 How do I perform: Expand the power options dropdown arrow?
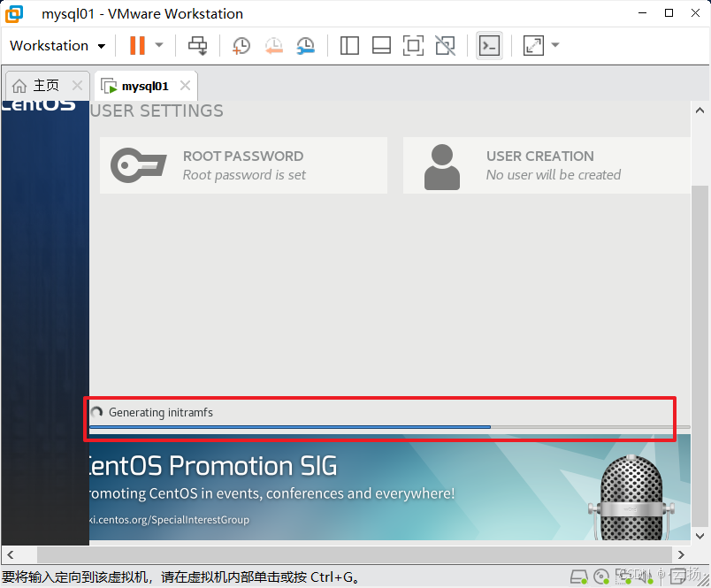coord(159,45)
